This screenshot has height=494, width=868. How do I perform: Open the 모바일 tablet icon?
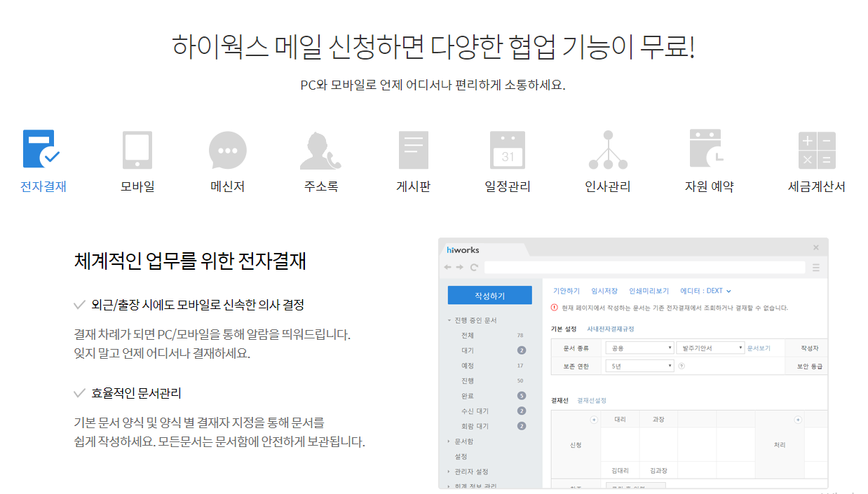coord(137,149)
